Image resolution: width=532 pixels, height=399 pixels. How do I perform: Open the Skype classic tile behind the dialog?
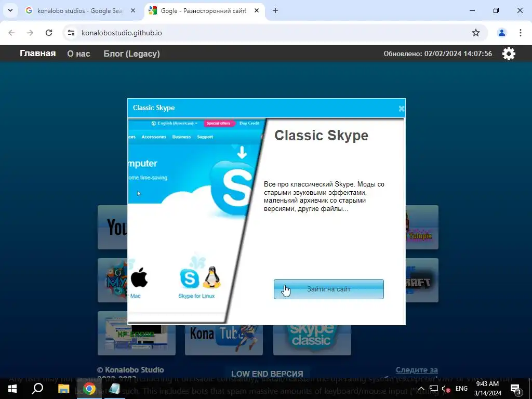312,340
